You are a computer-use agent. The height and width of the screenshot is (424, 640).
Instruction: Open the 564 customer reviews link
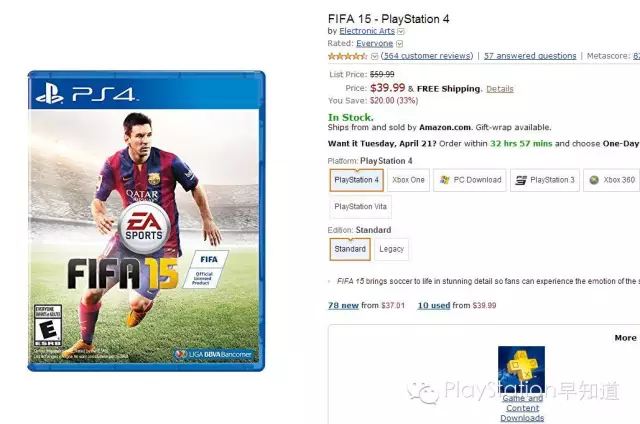tap(427, 56)
